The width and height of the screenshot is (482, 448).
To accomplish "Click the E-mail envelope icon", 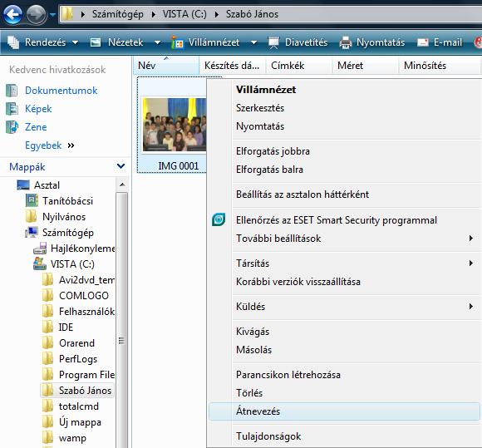I will (x=423, y=42).
